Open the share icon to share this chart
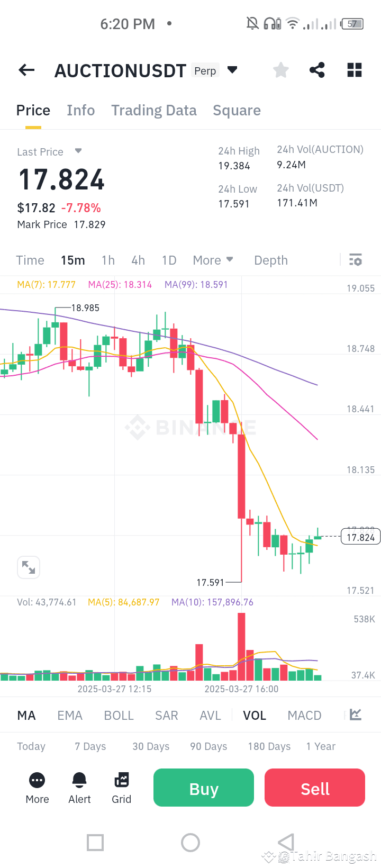Image resolution: width=381 pixels, height=868 pixels. click(x=317, y=70)
